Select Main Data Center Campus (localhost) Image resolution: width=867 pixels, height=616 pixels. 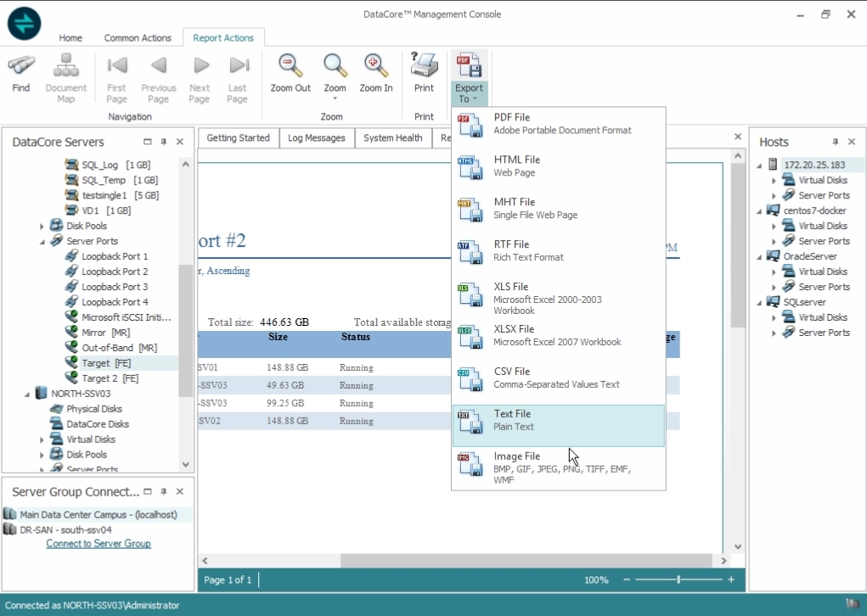(98, 514)
